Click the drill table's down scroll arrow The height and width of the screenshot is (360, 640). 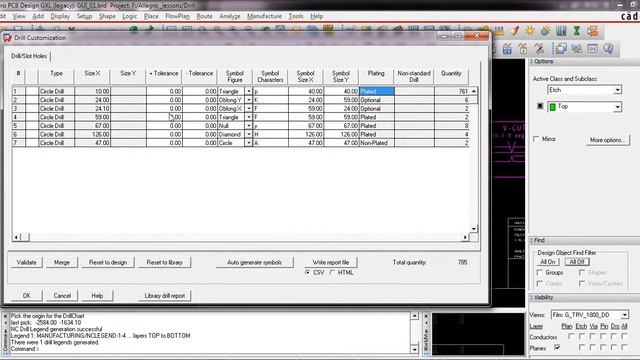[473, 229]
